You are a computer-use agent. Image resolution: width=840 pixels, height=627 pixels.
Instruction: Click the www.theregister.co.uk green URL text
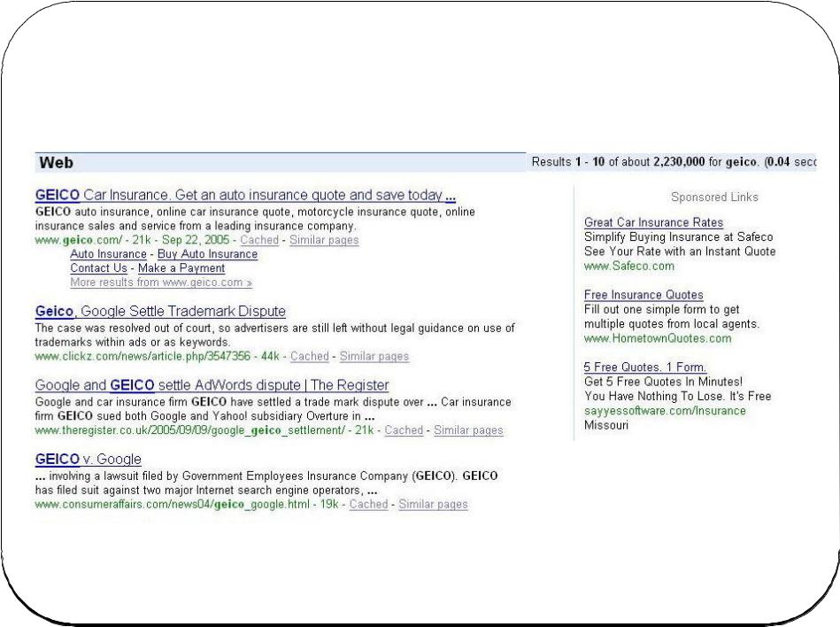point(190,430)
